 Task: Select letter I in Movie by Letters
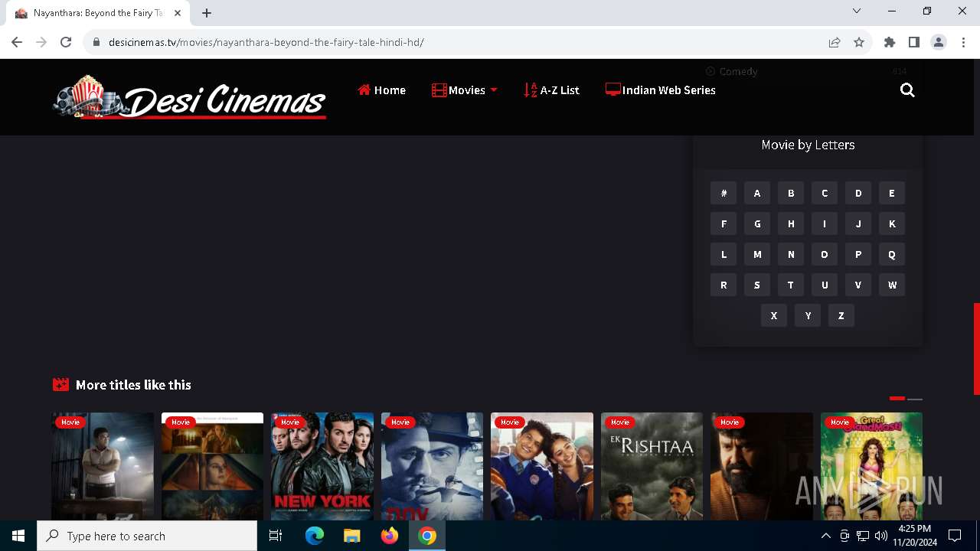tap(825, 224)
